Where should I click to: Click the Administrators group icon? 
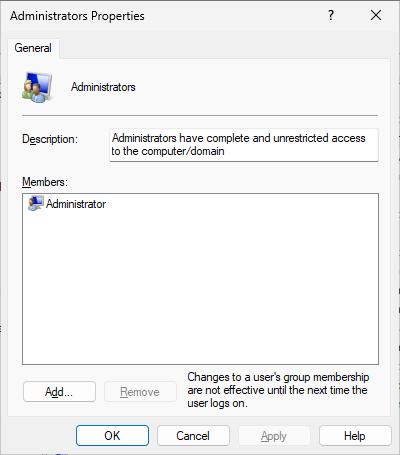pyautogui.click(x=37, y=87)
